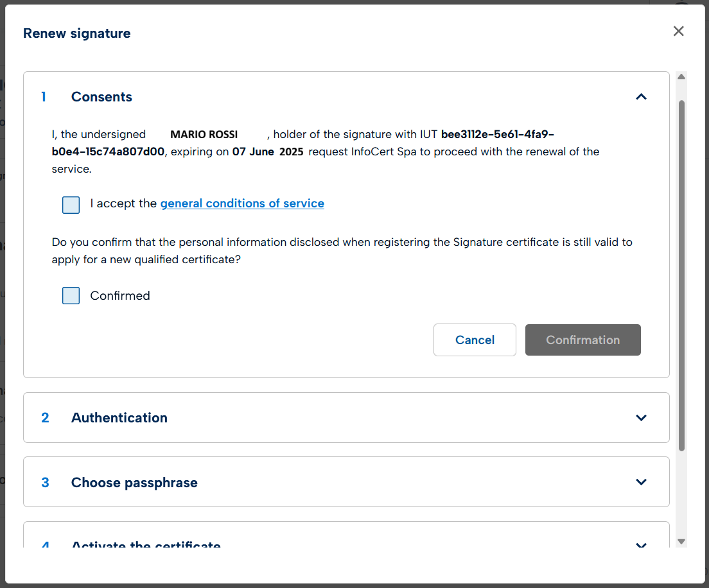Tick the accept general conditions checkbox
The image size is (709, 588).
pyautogui.click(x=71, y=205)
